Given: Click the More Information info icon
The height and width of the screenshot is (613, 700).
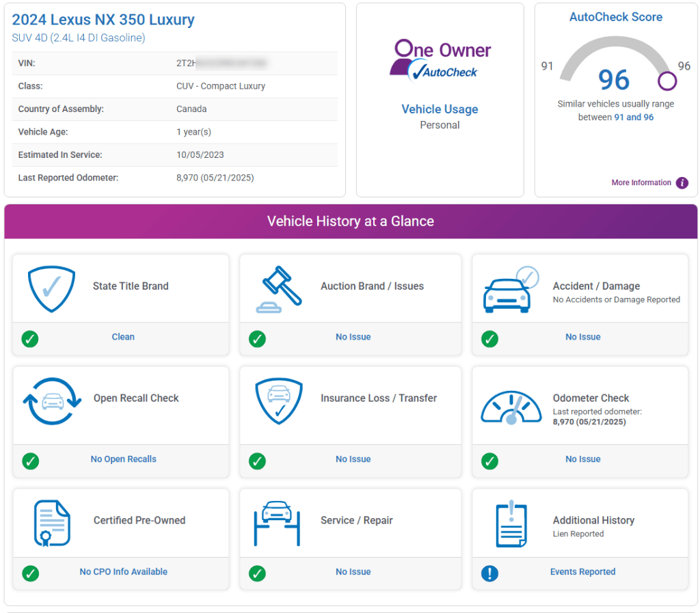Looking at the screenshot, I should (x=682, y=182).
